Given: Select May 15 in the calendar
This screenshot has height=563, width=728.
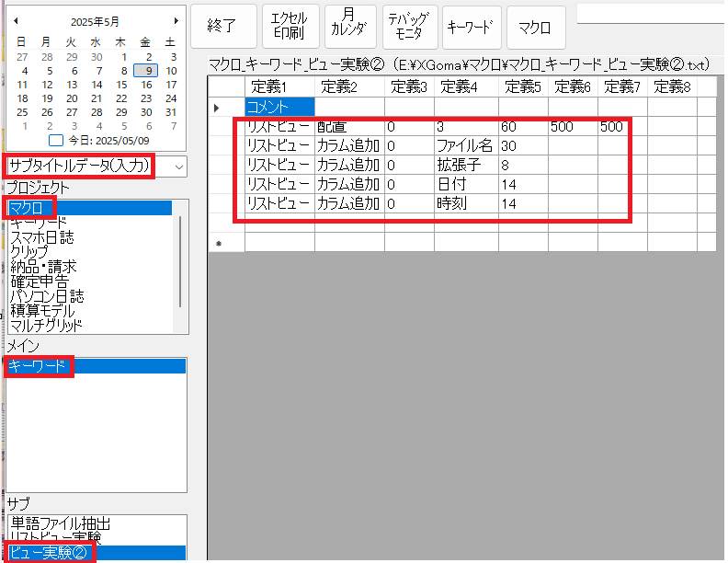Looking at the screenshot, I should click(121, 84).
